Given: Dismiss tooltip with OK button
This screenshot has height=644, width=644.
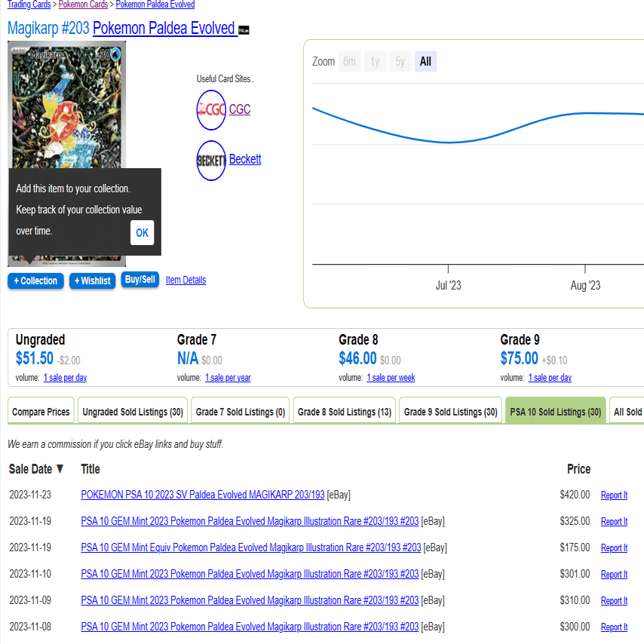Looking at the screenshot, I should coord(142,232).
